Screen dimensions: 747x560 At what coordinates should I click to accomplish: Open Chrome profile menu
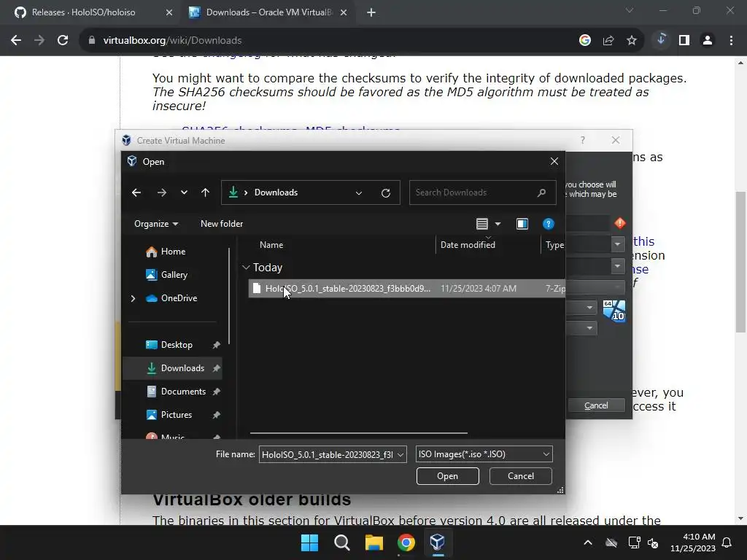(708, 41)
